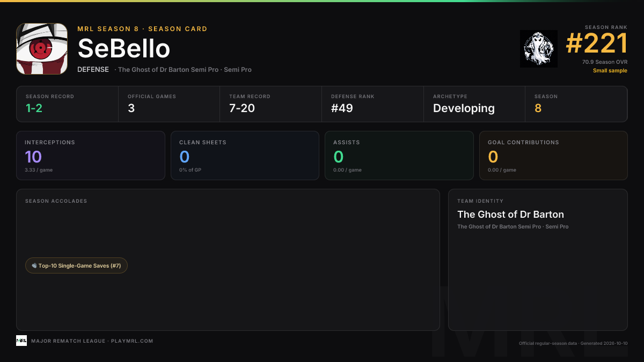
Task: Select the Official Games value 3
Action: coord(131,108)
